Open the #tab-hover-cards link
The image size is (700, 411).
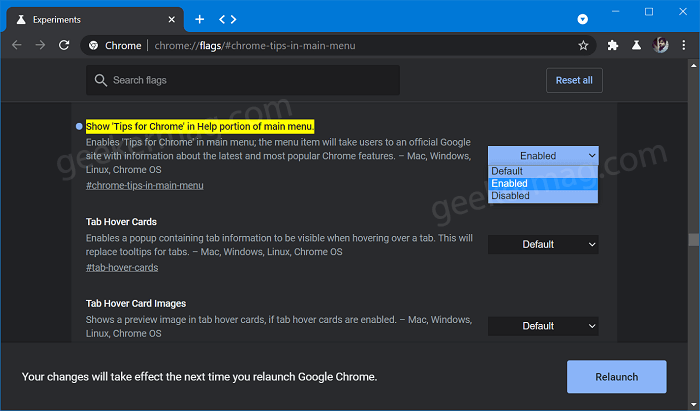pyautogui.click(x=122, y=267)
